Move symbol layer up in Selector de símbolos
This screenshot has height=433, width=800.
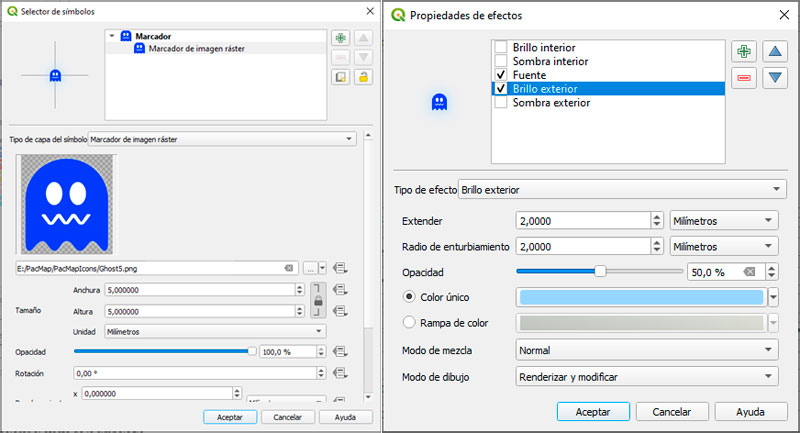[x=363, y=38]
